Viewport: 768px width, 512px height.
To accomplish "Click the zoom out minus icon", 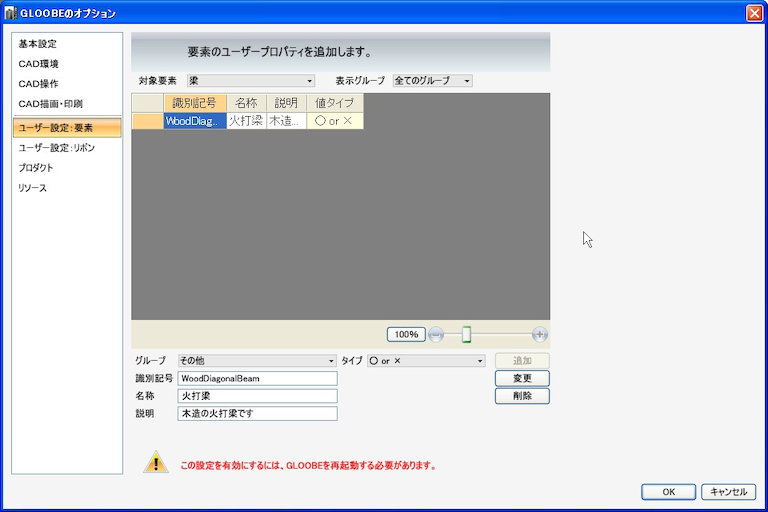I will 436,335.
